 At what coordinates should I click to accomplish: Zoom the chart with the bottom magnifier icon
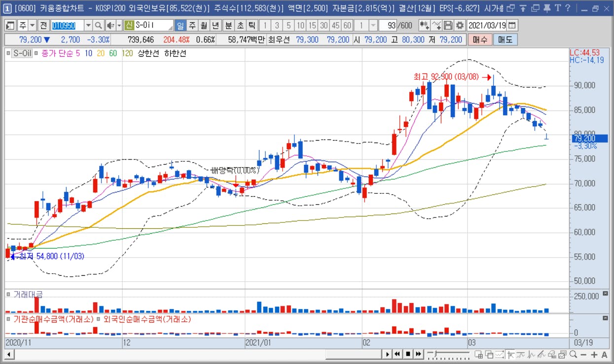point(573,354)
